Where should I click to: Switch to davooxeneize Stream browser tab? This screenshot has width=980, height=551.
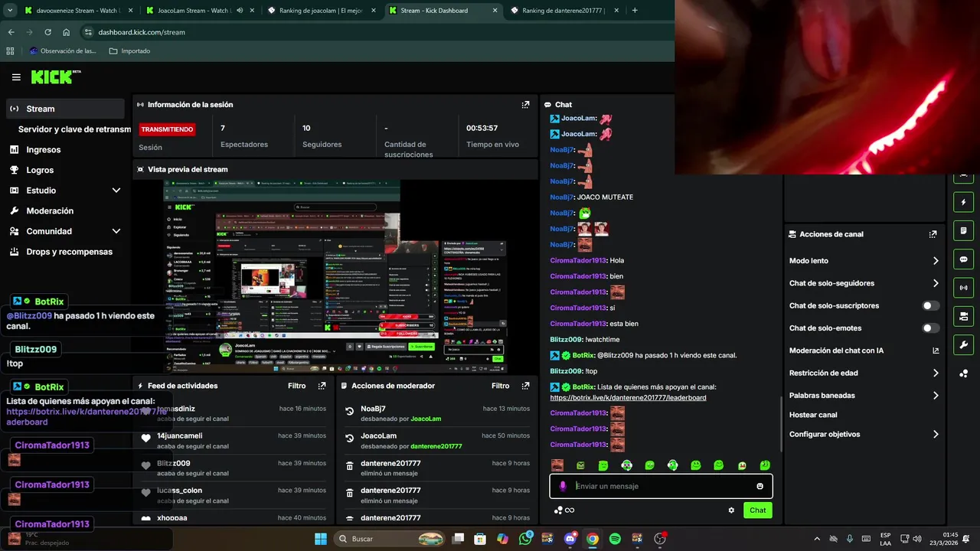pos(77,11)
